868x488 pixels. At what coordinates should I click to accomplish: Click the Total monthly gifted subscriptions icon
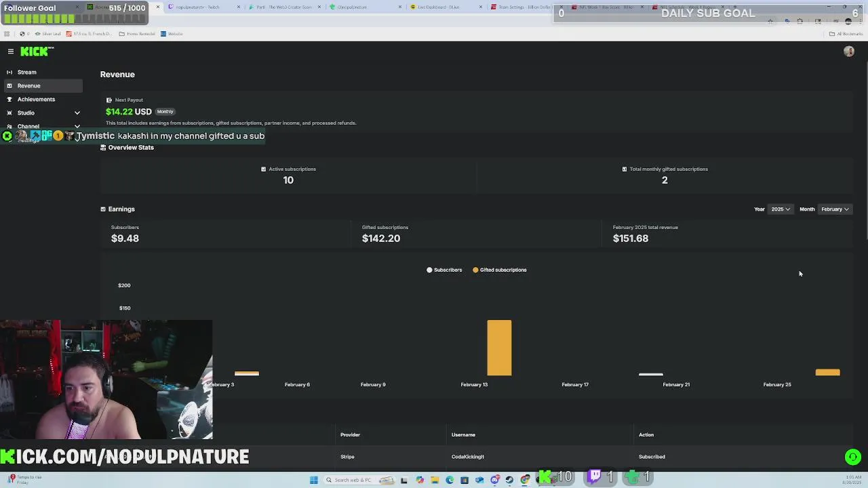625,169
